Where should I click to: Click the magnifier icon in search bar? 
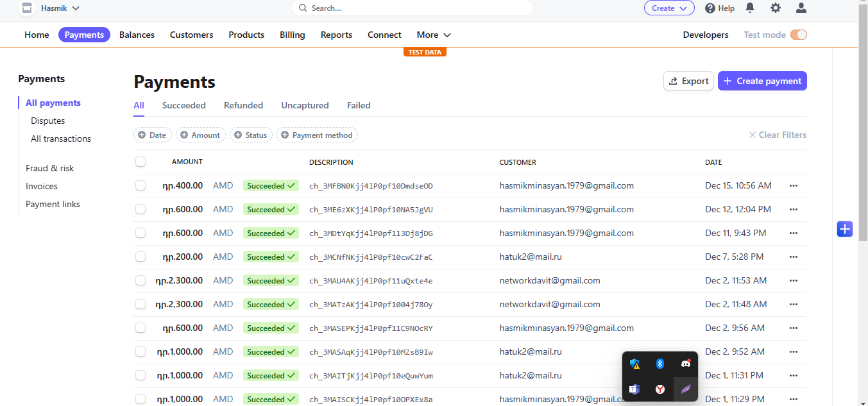303,8
